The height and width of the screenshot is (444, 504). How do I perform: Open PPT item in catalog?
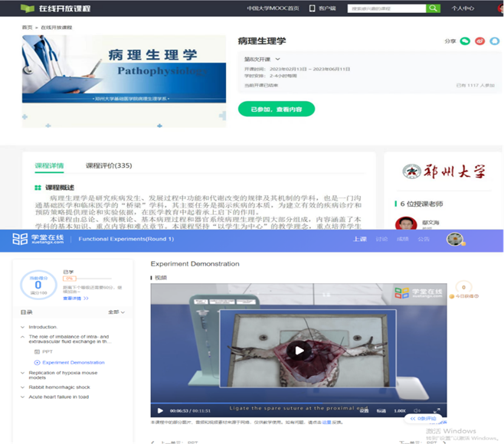point(47,352)
